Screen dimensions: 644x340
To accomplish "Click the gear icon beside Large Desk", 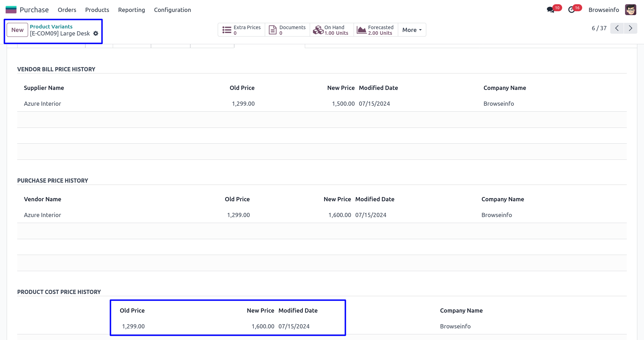I will (x=96, y=33).
